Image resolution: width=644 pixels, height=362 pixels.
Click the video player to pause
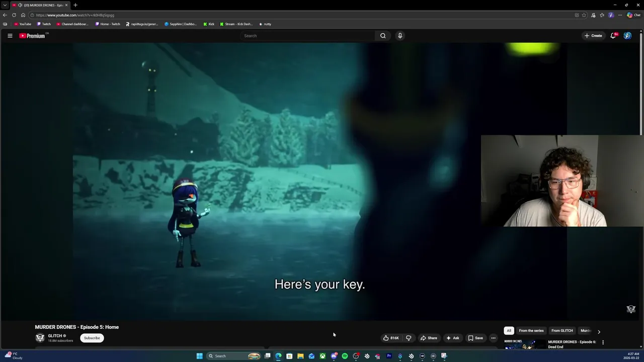(320, 181)
